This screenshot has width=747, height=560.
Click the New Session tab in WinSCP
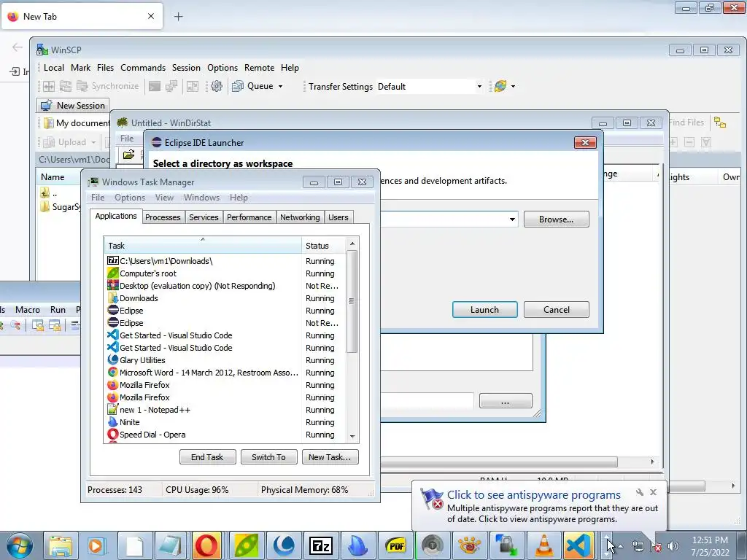point(73,105)
